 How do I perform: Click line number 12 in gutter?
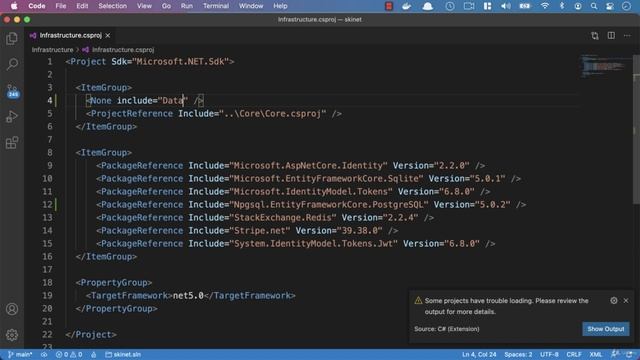(x=47, y=204)
